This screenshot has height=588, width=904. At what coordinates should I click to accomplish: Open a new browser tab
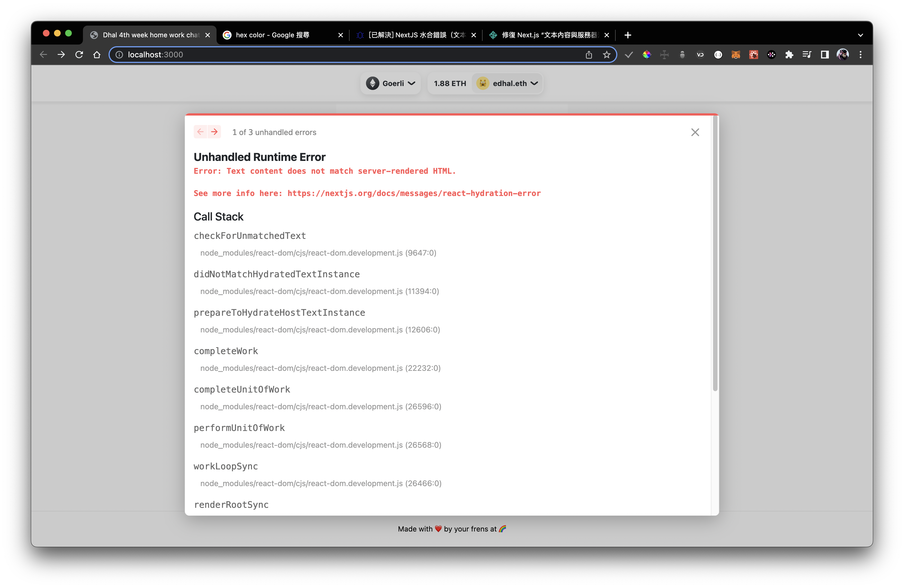pyautogui.click(x=628, y=35)
